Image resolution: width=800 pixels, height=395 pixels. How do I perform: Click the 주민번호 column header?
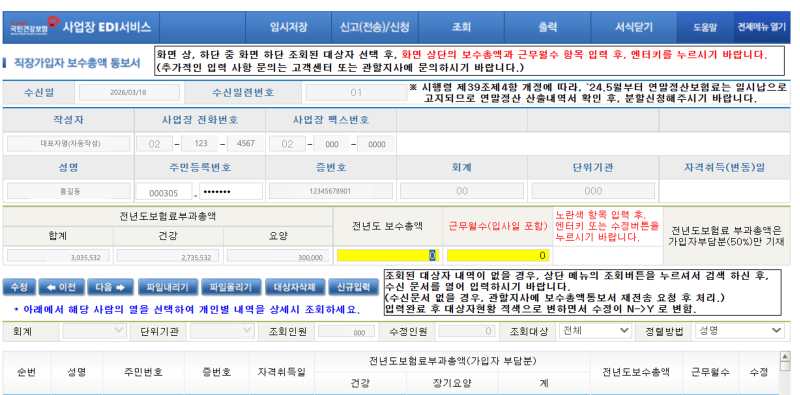tap(143, 372)
